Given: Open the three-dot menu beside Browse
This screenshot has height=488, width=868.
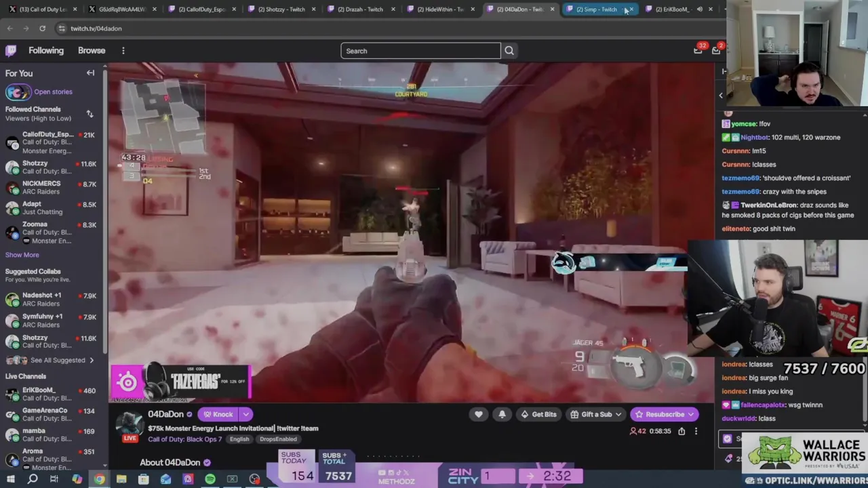Looking at the screenshot, I should pyautogui.click(x=123, y=51).
